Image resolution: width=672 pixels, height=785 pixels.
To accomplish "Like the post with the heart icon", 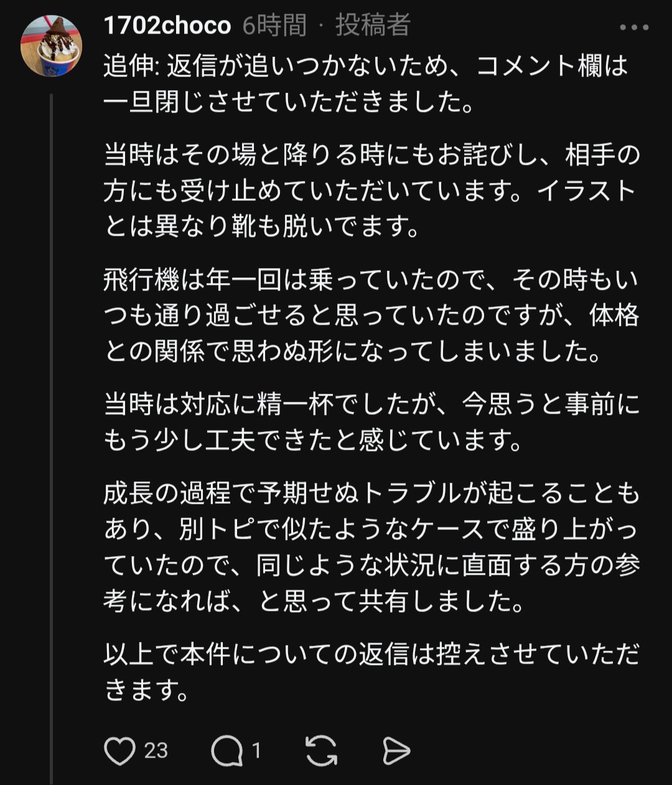I will tap(119, 751).
